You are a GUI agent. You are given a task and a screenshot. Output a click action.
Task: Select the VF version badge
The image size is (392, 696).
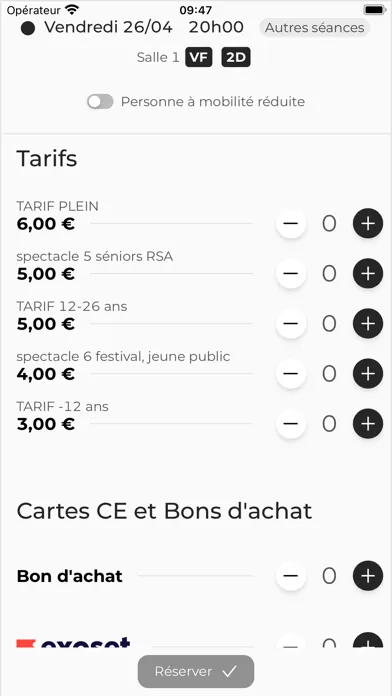pos(198,58)
